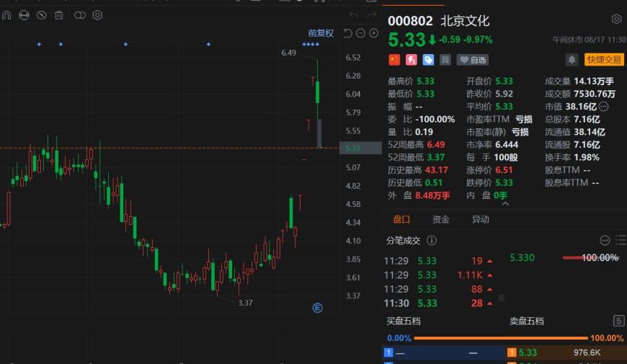Image resolution: width=627 pixels, height=364 pixels.
Task: Click the 市净率 value 6.444
Action: pyautogui.click(x=507, y=144)
